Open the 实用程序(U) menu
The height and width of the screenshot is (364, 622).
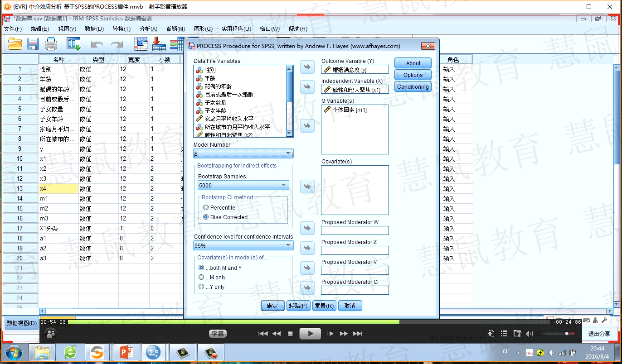coord(236,29)
